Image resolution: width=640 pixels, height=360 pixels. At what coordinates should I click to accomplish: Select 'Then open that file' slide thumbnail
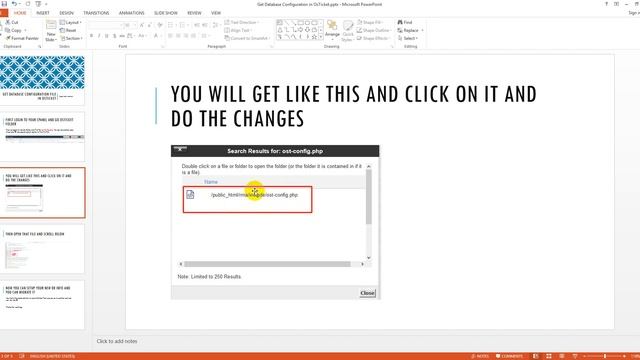(x=42, y=249)
